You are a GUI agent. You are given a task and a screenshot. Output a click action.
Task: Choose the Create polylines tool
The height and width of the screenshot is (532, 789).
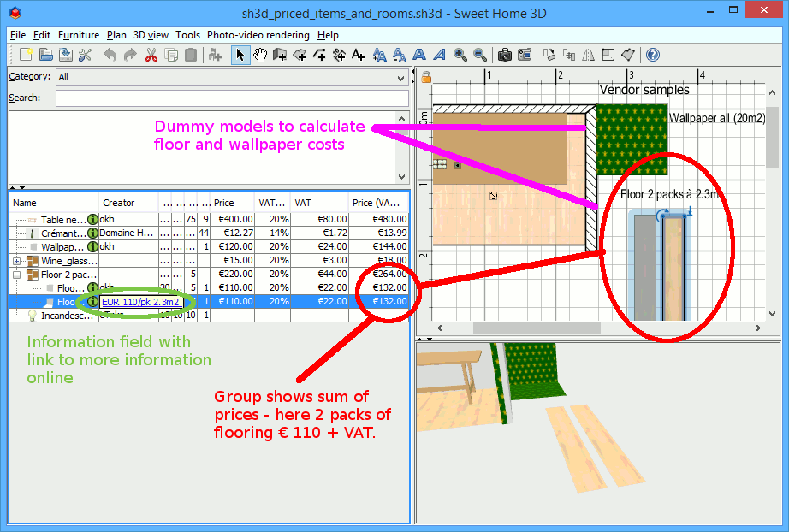(x=319, y=54)
